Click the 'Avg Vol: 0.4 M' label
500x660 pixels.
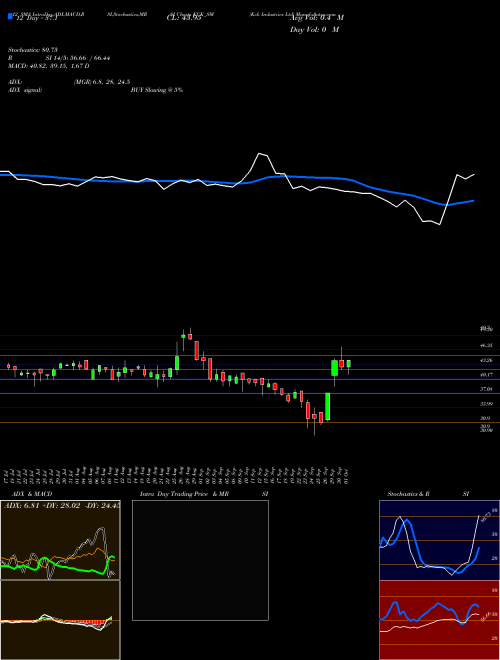(316, 17)
